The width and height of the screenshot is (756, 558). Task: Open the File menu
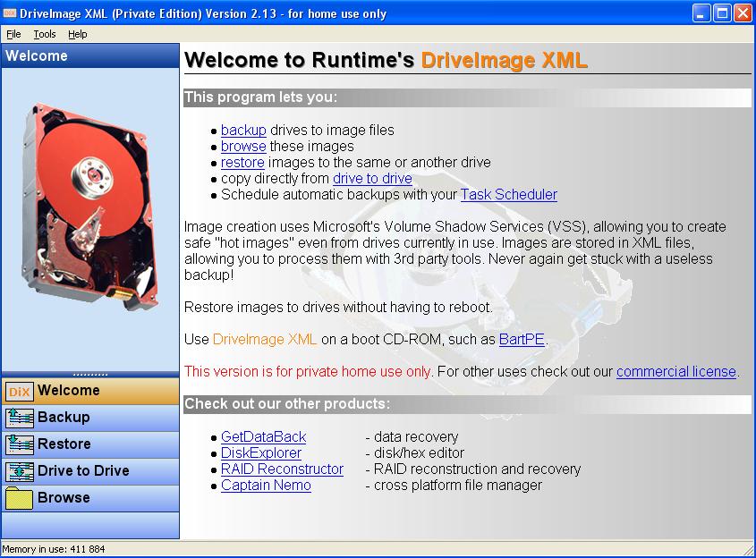pos(13,34)
